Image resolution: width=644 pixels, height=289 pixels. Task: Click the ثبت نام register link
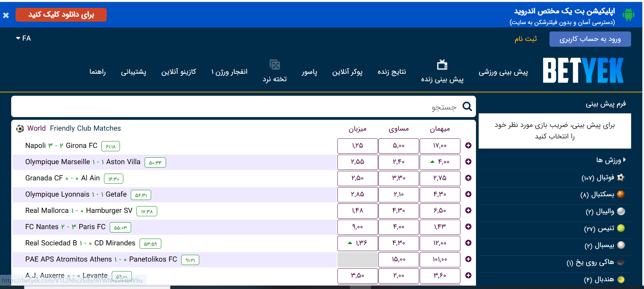(x=526, y=39)
